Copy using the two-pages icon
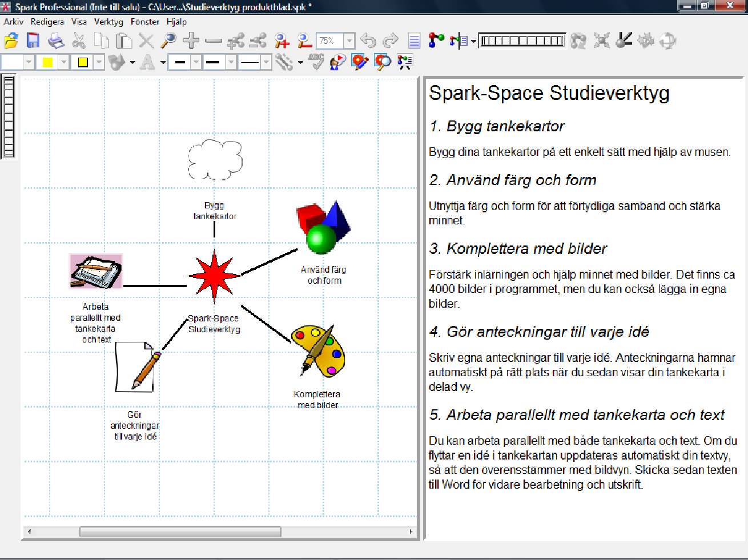Image resolution: width=748 pixels, height=560 pixels. tap(101, 41)
